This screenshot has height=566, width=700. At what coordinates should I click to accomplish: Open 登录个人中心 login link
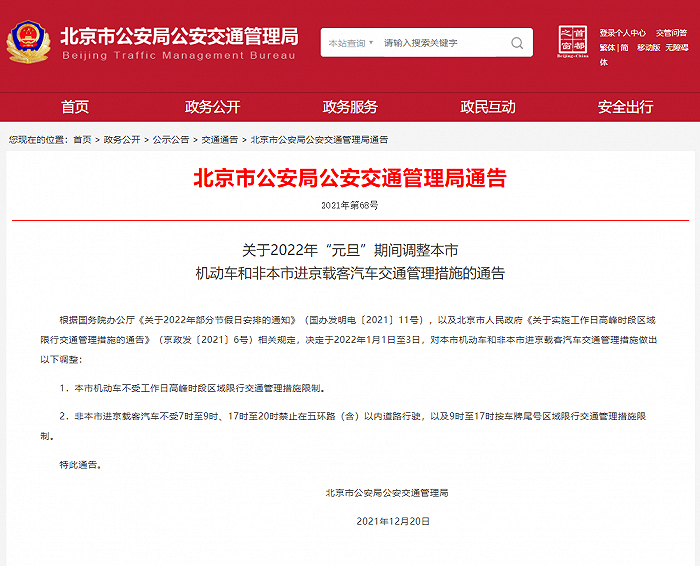(622, 33)
